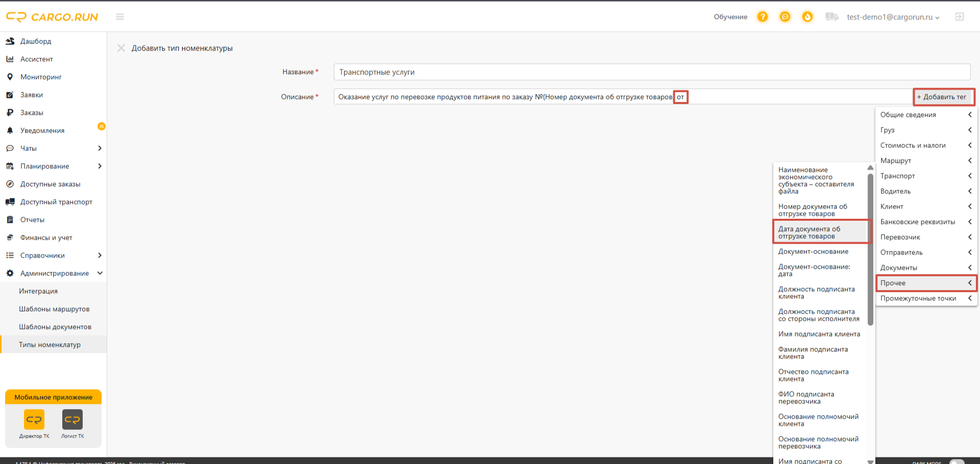The height and width of the screenshot is (464, 980).
Task: Expand Стоимость и налоги tag category
Action: [926, 145]
